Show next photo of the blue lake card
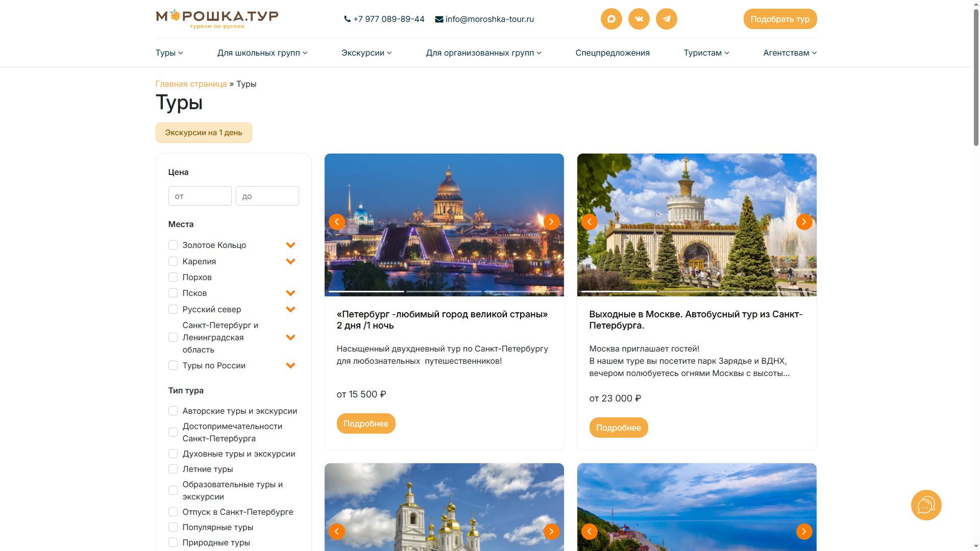Viewport: 980px width, 551px height. 804,532
